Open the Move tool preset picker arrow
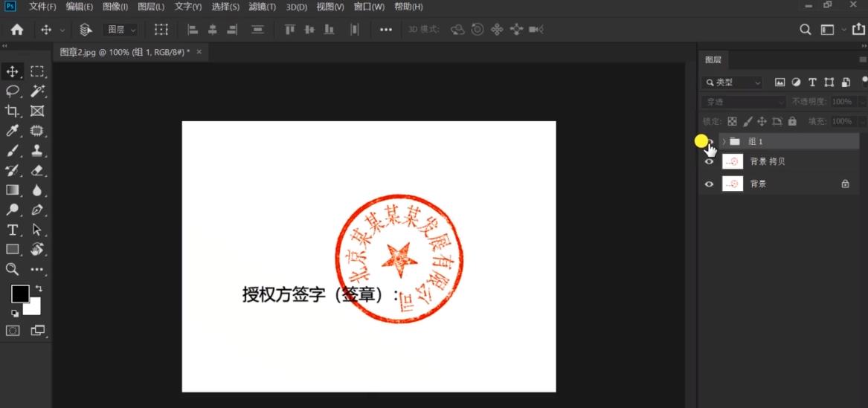868x408 pixels. tap(62, 30)
